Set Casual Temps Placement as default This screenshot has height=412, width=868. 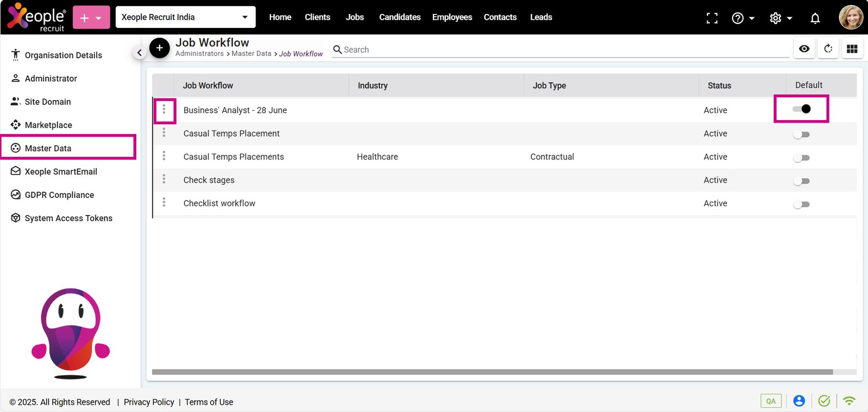802,135
